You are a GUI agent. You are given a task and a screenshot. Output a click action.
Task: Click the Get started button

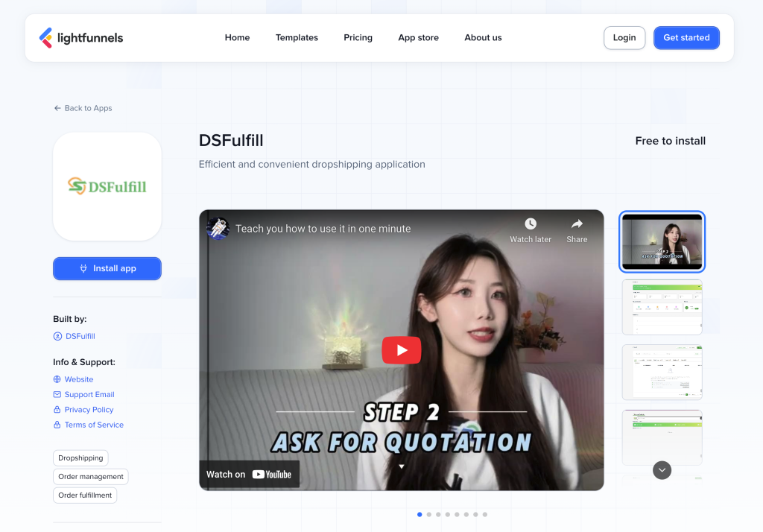[686, 38]
